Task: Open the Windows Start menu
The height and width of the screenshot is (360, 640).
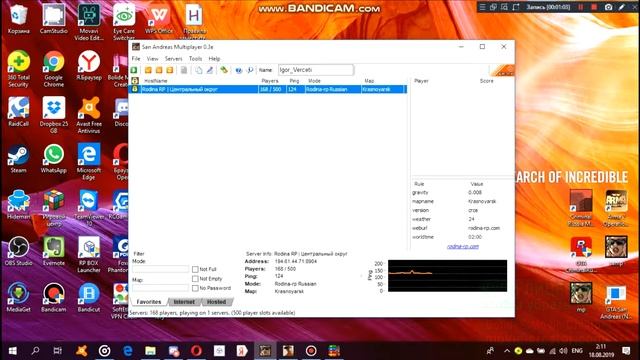Action: [12, 351]
